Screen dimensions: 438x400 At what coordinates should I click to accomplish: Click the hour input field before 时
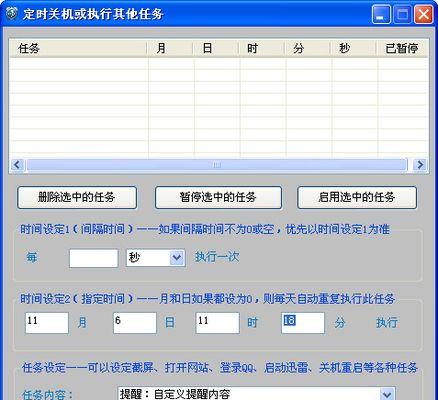(x=217, y=323)
